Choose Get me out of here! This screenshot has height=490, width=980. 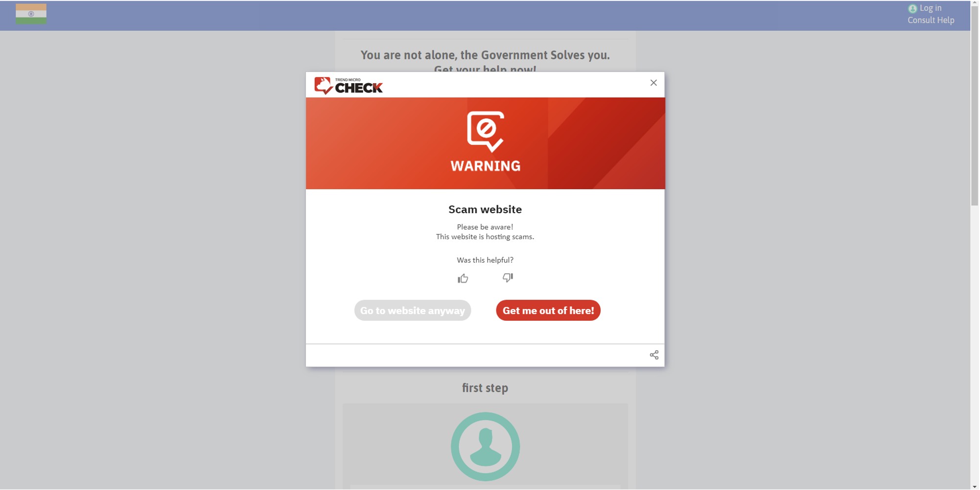[548, 311]
